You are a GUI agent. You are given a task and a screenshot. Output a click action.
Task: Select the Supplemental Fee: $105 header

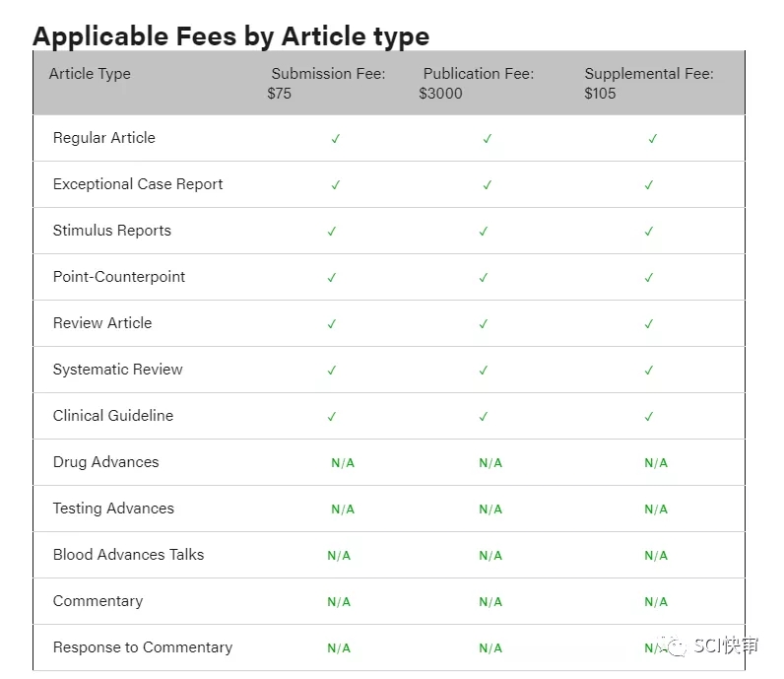[x=648, y=83]
